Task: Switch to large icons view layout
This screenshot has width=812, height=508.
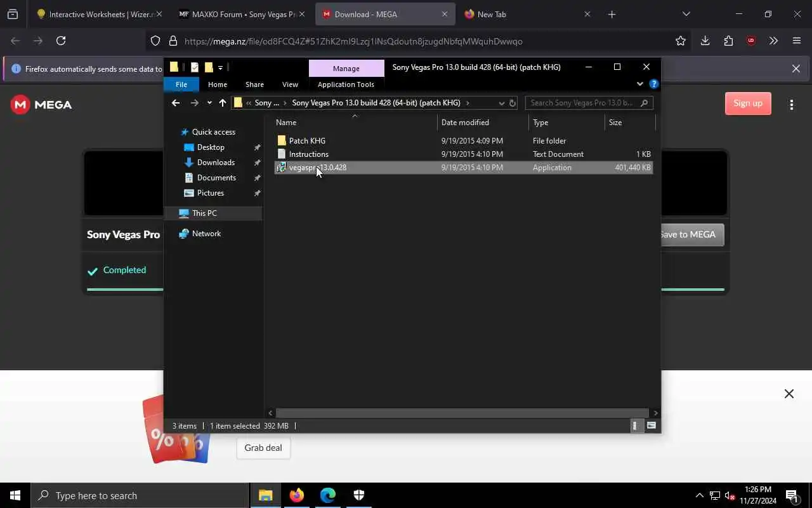Action: [x=652, y=426]
